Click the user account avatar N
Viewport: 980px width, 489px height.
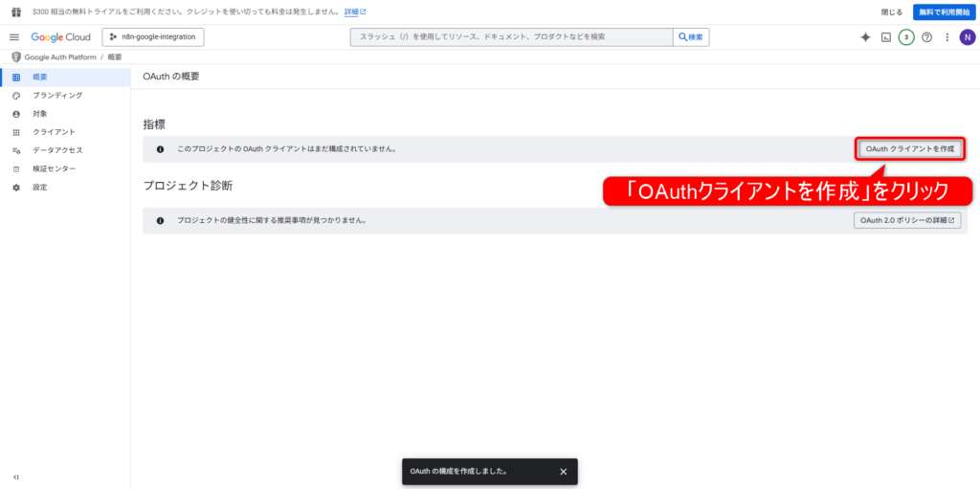[967, 37]
